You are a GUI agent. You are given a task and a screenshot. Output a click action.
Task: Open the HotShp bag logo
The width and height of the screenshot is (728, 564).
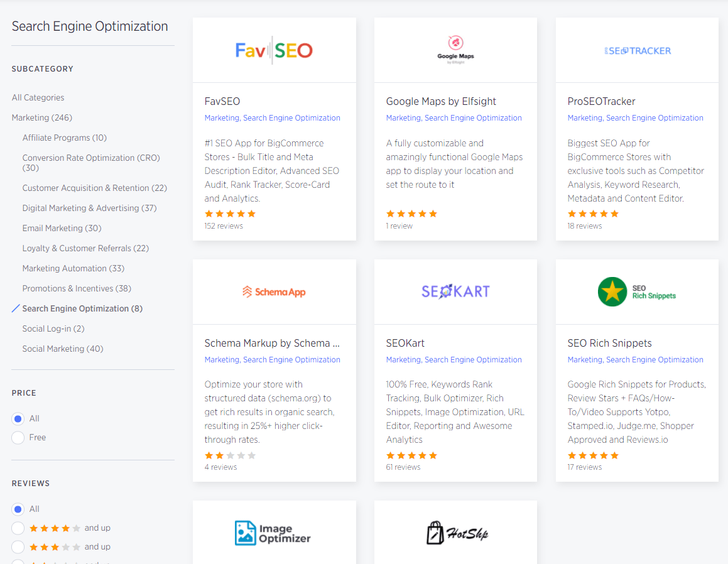pyautogui.click(x=457, y=533)
